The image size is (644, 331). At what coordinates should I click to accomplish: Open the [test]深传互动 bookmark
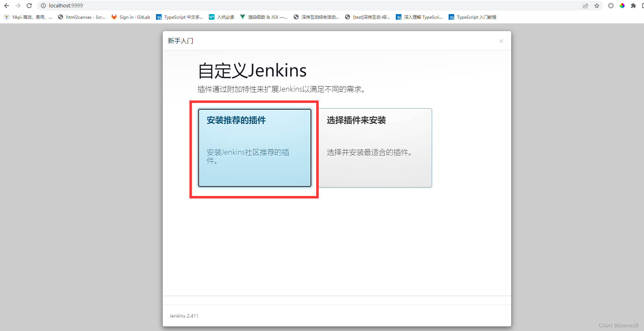coord(368,17)
